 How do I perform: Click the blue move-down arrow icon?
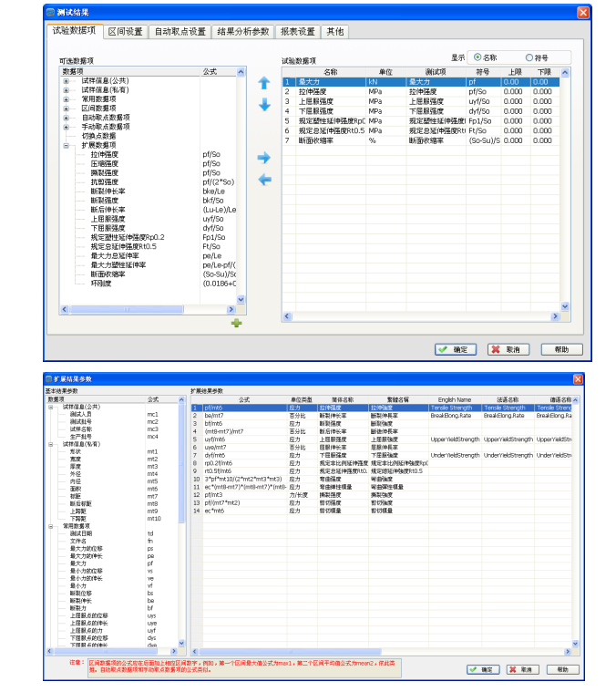(x=264, y=105)
